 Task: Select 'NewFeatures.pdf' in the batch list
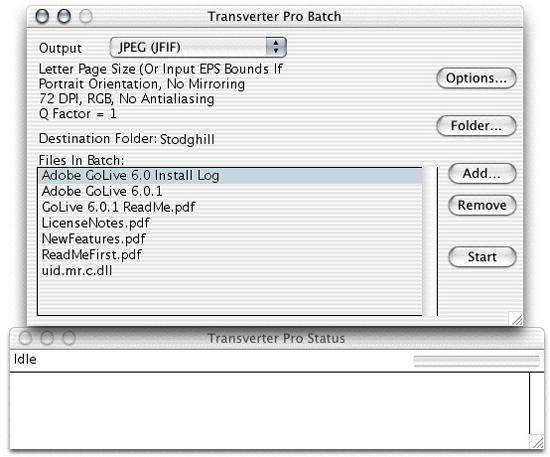click(230, 239)
